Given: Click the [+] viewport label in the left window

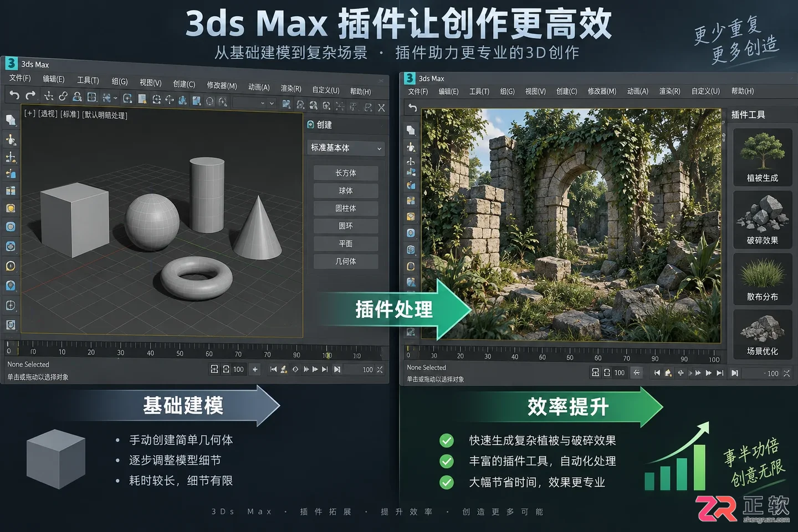Looking at the screenshot, I should point(29,112).
